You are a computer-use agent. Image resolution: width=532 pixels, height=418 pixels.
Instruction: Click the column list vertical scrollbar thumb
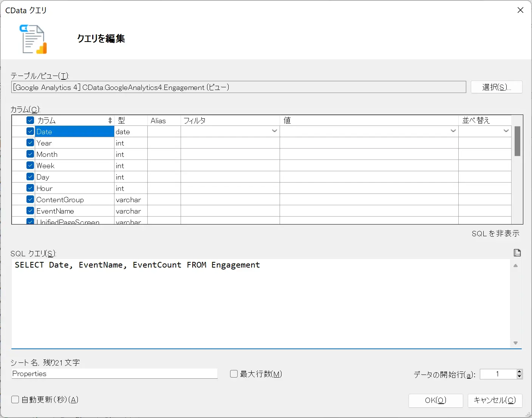517,141
